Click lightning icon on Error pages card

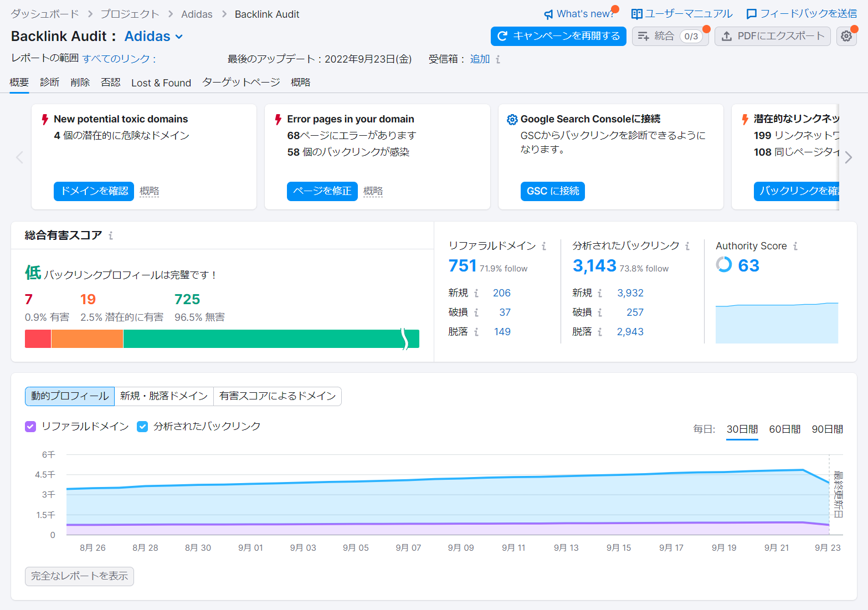pyautogui.click(x=279, y=120)
